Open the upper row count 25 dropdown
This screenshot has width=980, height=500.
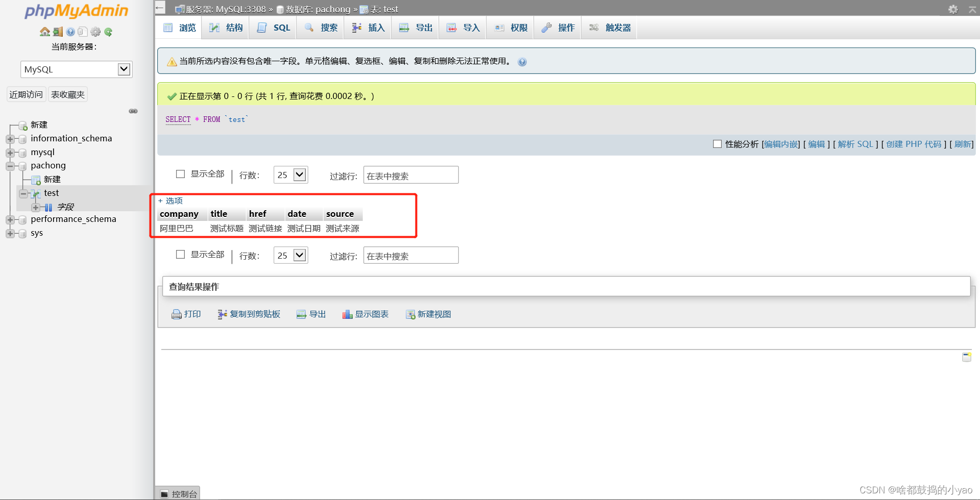[x=290, y=175]
